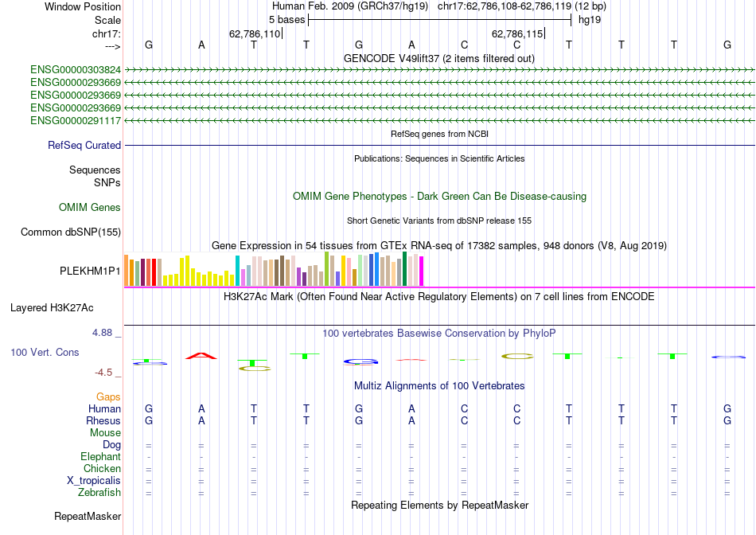Click the dark green bar in GTEx chart
This screenshot has width=756, height=535.
coord(405,269)
